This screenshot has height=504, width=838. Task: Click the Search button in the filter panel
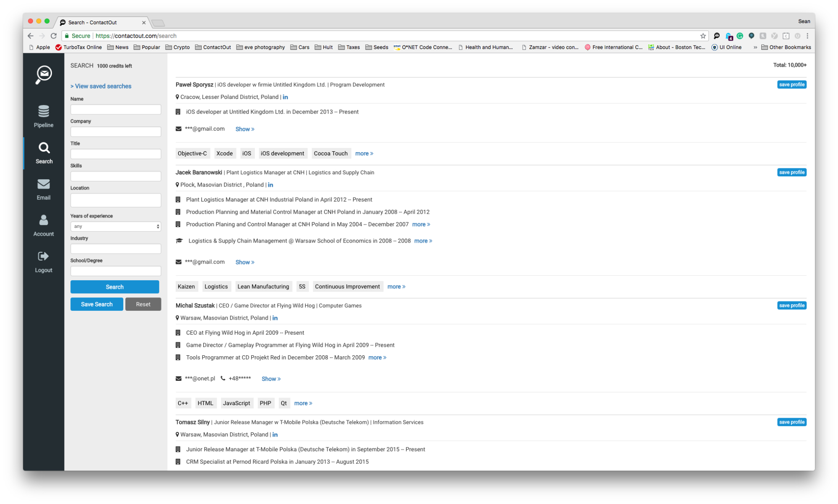click(x=114, y=287)
